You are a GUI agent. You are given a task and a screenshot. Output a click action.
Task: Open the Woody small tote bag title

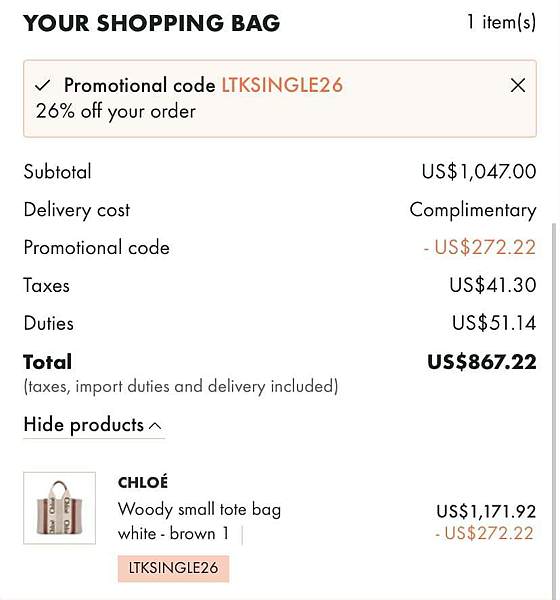pos(199,510)
